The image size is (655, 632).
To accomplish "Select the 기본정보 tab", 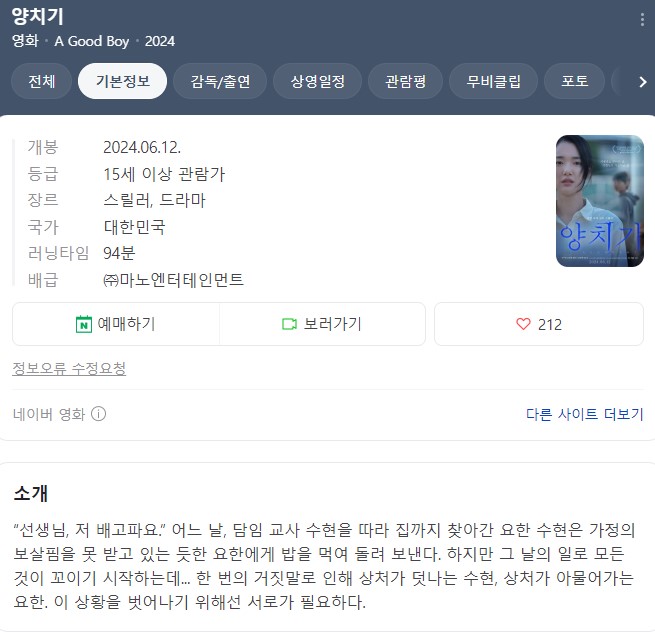I will coord(122,81).
